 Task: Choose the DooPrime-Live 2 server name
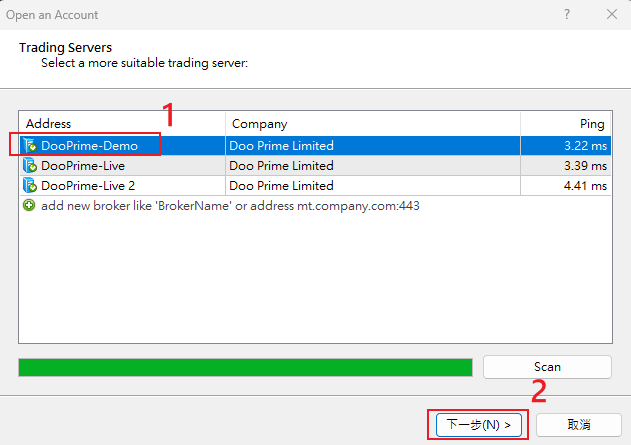click(x=88, y=185)
